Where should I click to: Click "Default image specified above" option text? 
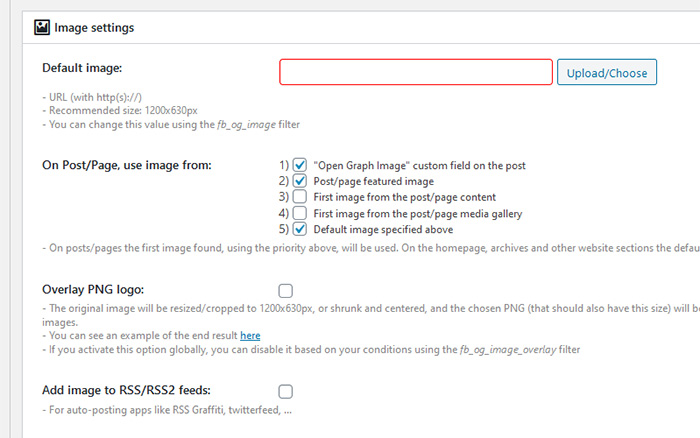[383, 229]
